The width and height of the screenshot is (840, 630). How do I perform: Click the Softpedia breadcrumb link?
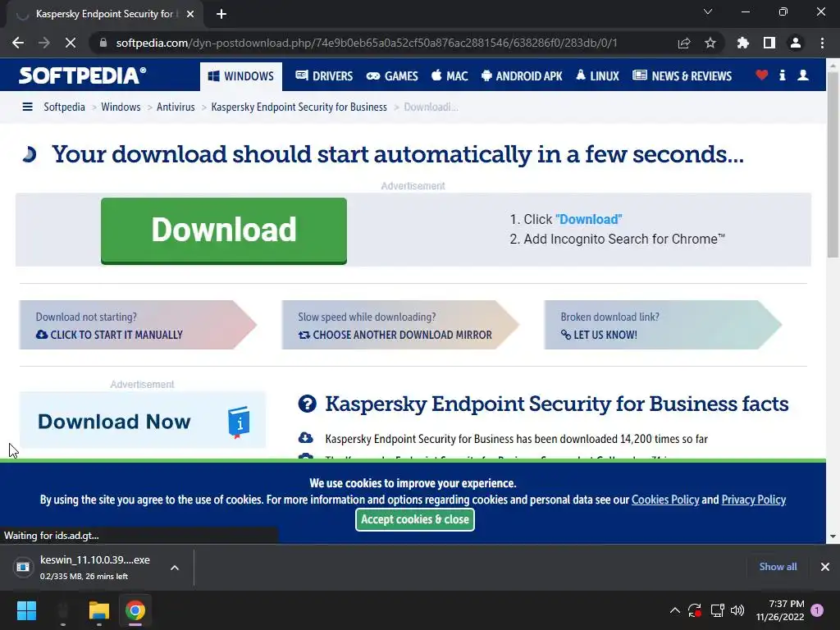pos(64,107)
